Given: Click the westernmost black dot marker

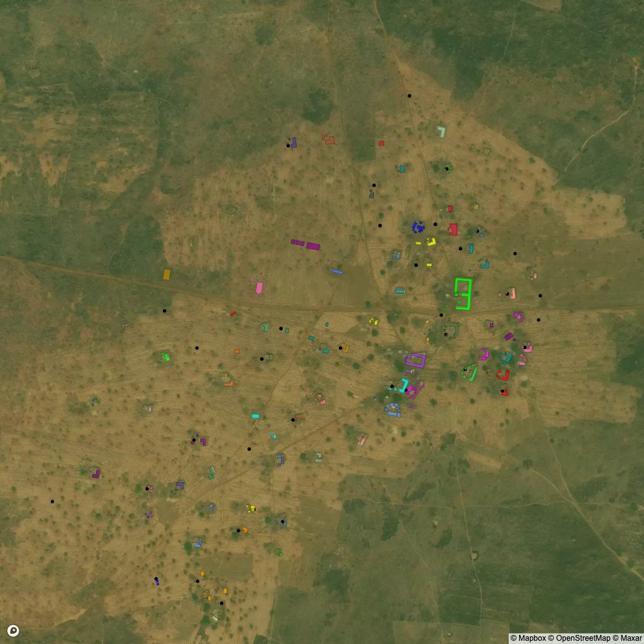Looking at the screenshot, I should click(52, 501).
